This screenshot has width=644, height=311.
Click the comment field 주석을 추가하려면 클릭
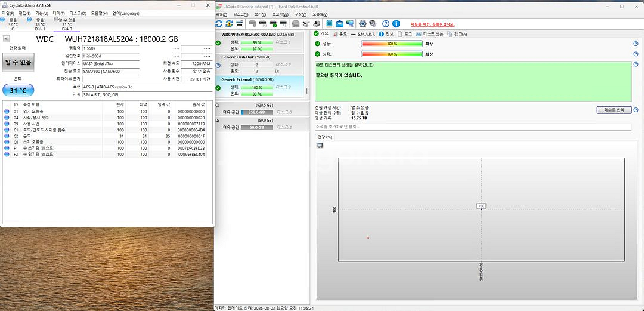pyautogui.click(x=473, y=127)
